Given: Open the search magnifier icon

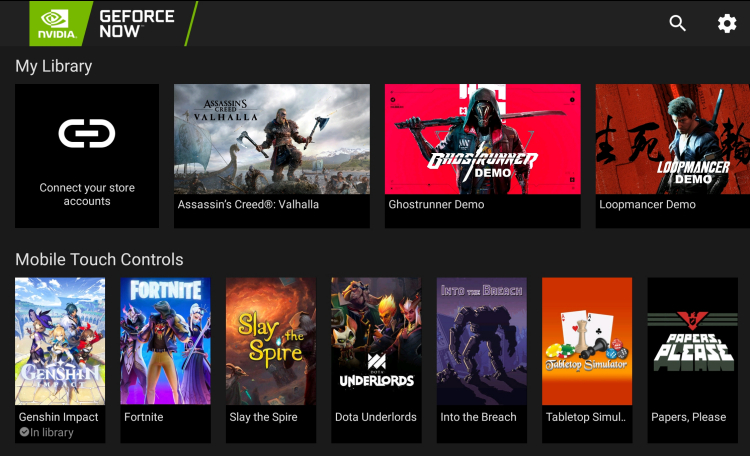Looking at the screenshot, I should (677, 23).
